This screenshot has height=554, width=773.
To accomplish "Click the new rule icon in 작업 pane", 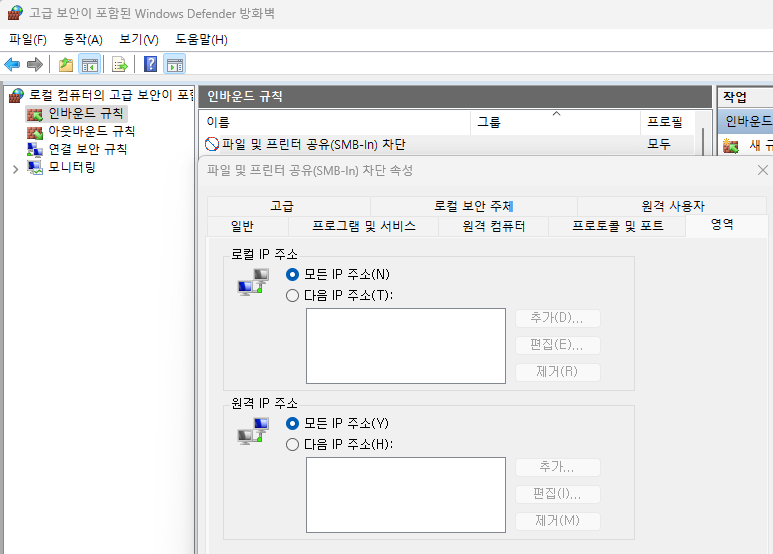I will coord(731,146).
